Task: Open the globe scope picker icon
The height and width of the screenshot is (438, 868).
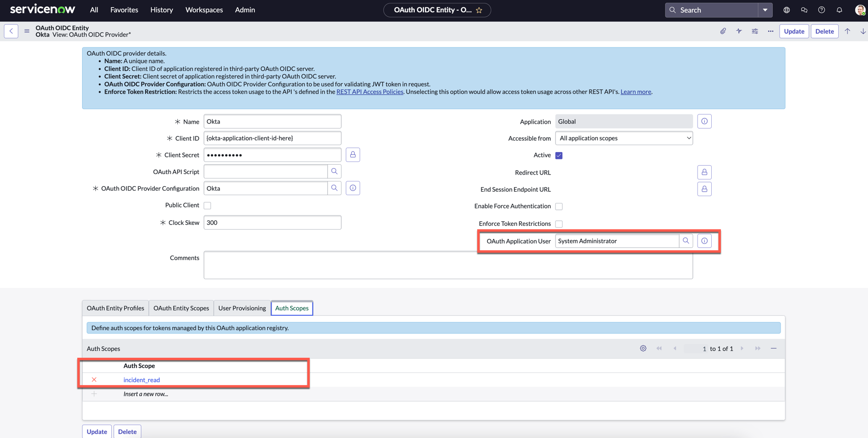Action: tap(786, 10)
